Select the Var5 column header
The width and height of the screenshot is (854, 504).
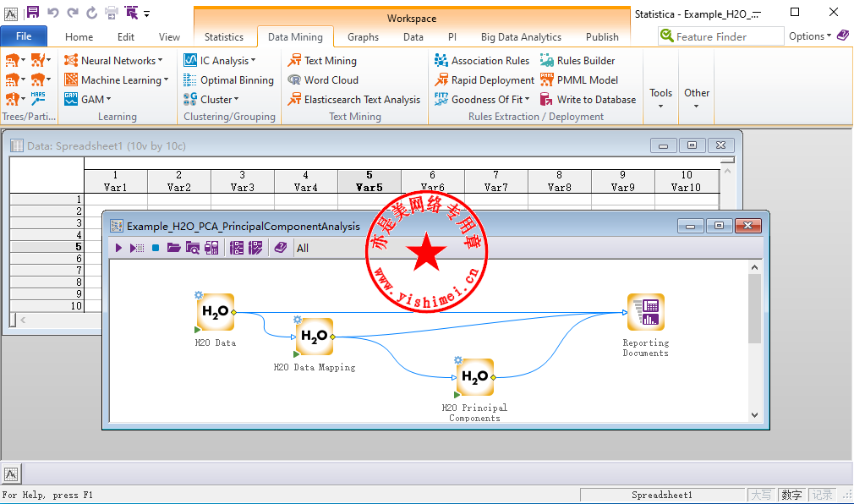coord(370,181)
